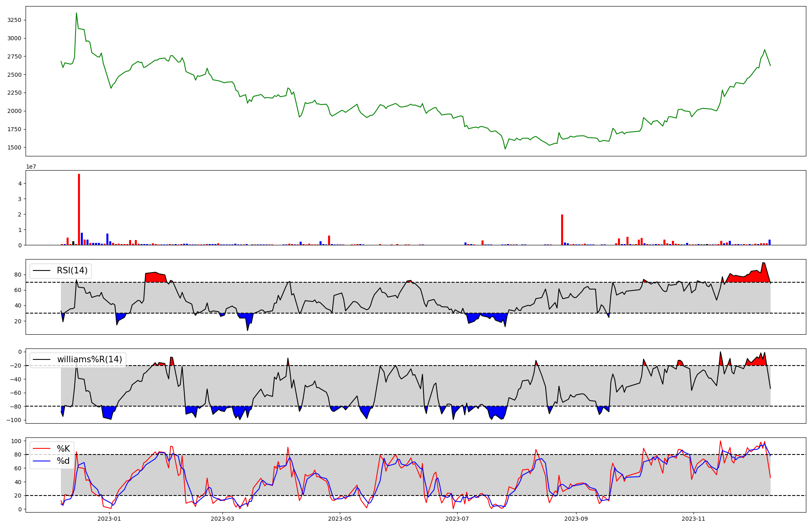Click the 3250 price axis tick label
The width and height of the screenshot is (812, 528).
click(x=15, y=20)
